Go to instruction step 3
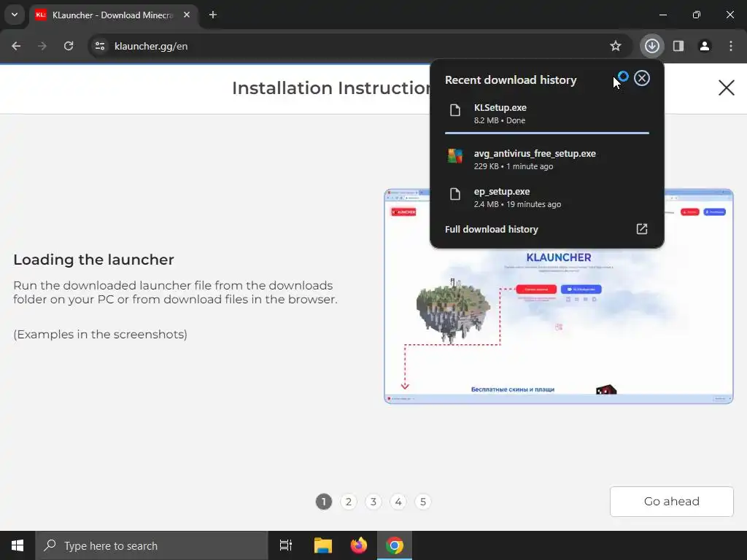 pyautogui.click(x=373, y=502)
